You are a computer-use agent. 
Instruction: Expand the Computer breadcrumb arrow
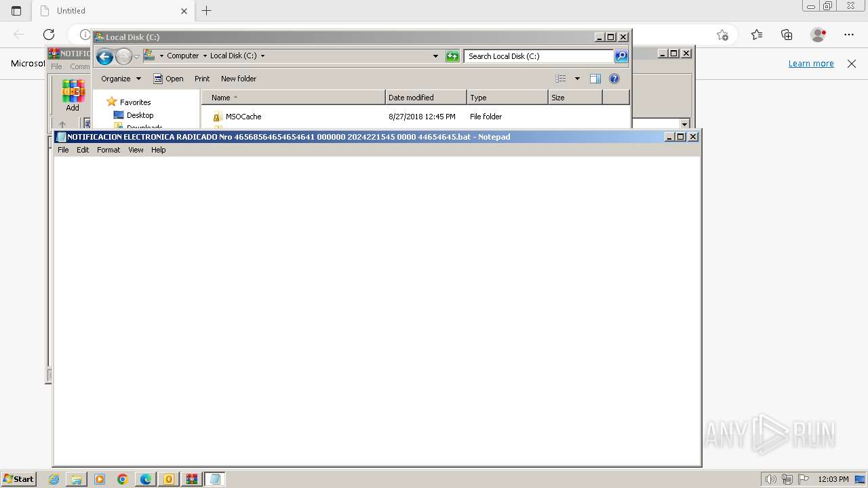205,56
